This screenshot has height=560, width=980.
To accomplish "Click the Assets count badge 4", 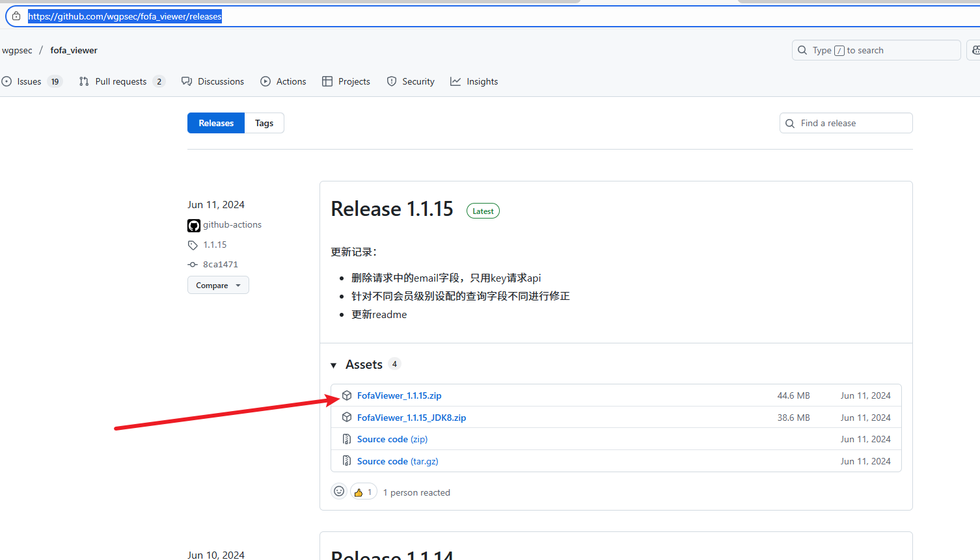I will [394, 364].
